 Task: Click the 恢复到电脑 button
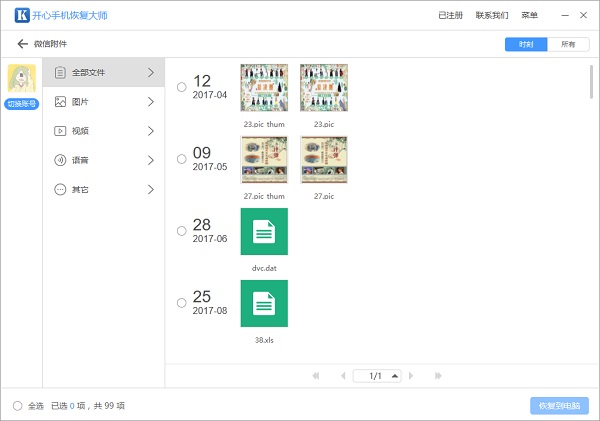(559, 405)
